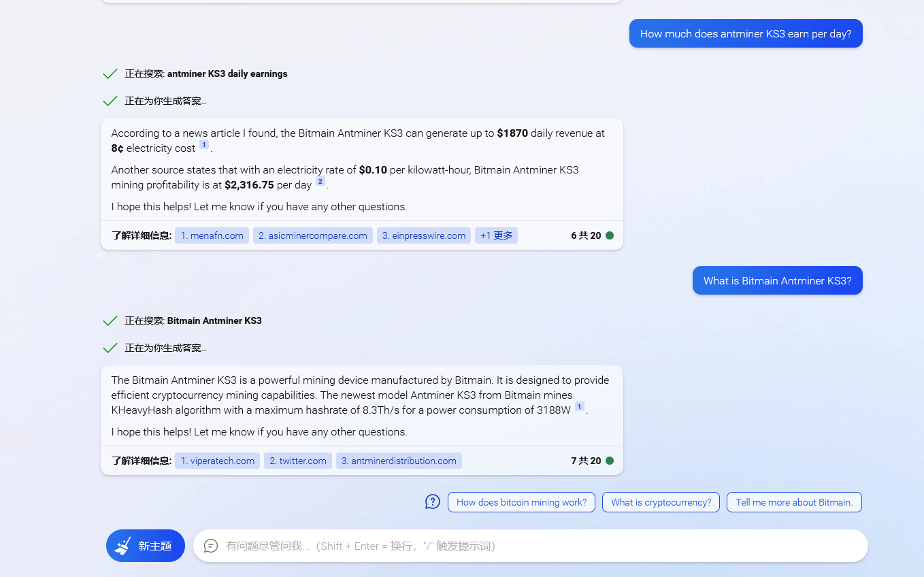Click citation 2 superscript after $2,316.75 per day

point(320,182)
